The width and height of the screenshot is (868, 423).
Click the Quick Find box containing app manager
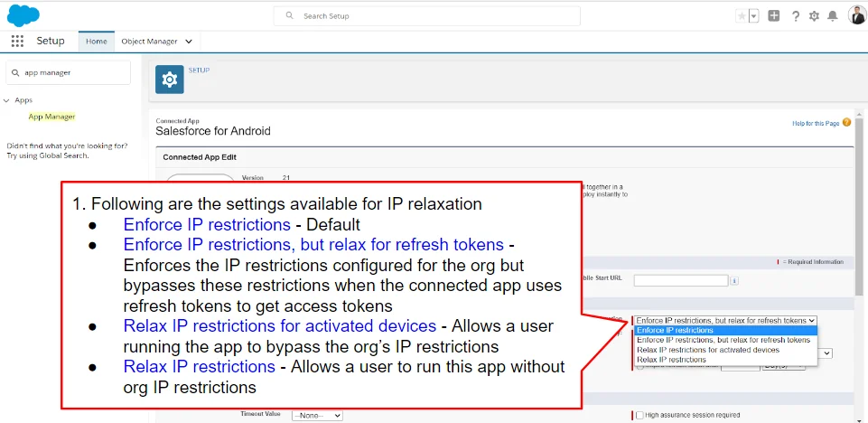68,72
